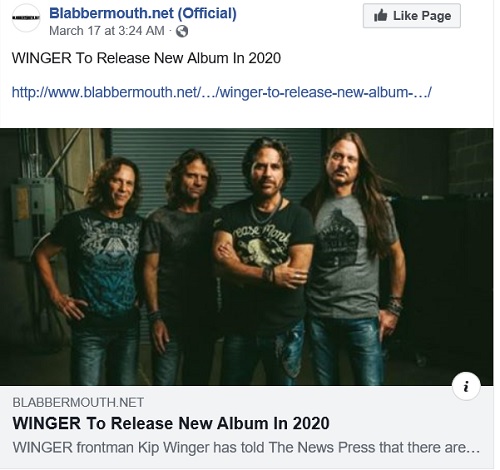Click the thumbs-up icon in Like Page
The height and width of the screenshot is (470, 500).
(380, 16)
